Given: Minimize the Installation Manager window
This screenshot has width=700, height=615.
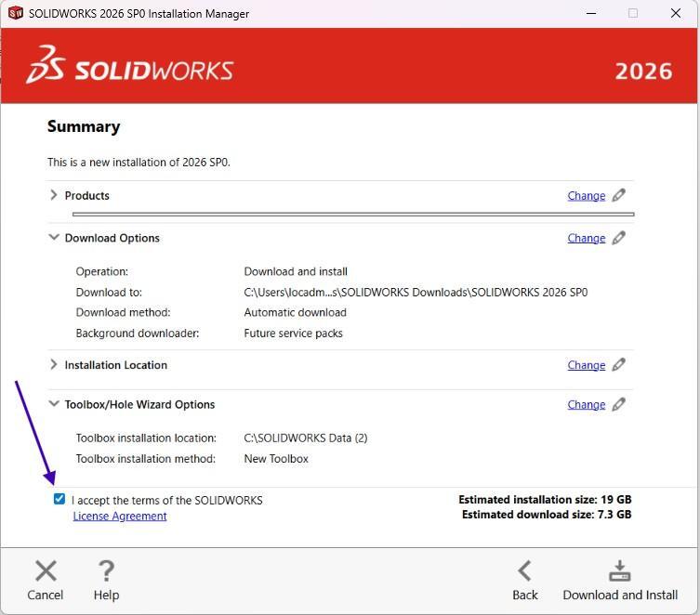Looking at the screenshot, I should (591, 13).
